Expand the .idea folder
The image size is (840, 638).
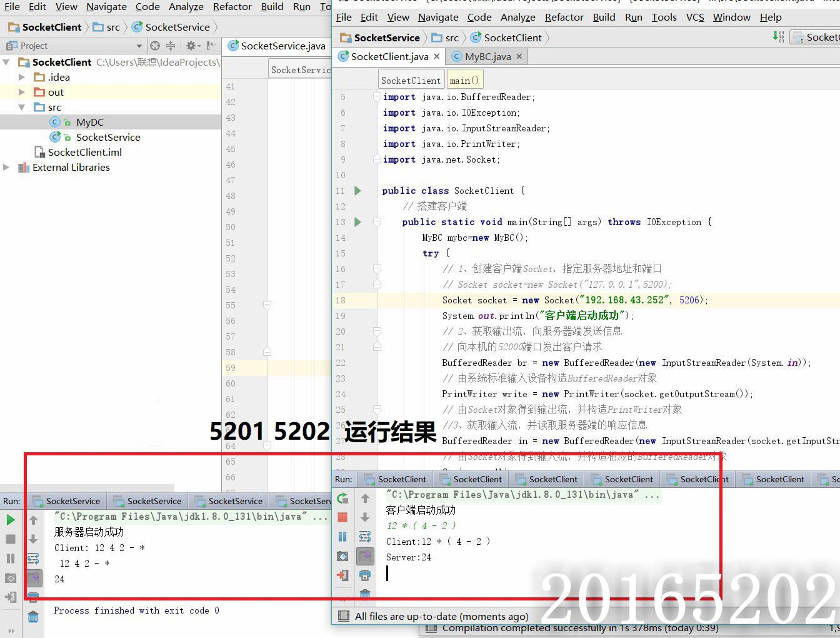pyautogui.click(x=22, y=77)
